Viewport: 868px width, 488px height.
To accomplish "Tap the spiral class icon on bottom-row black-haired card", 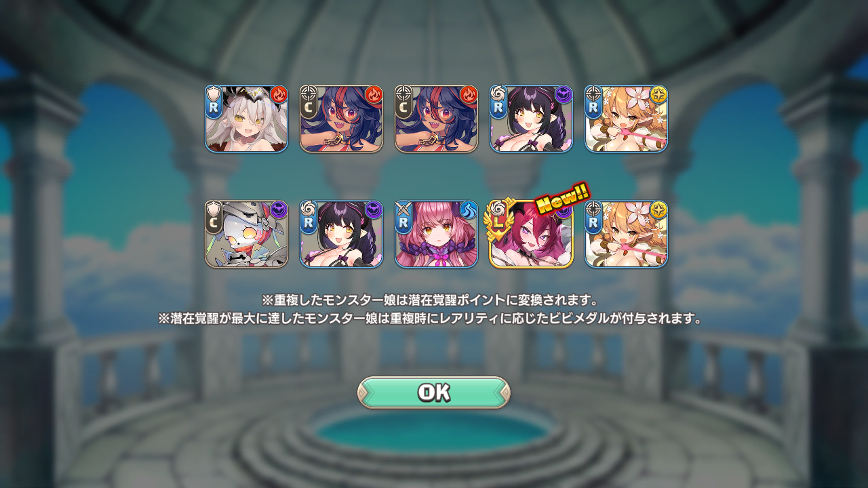I will coord(309,209).
